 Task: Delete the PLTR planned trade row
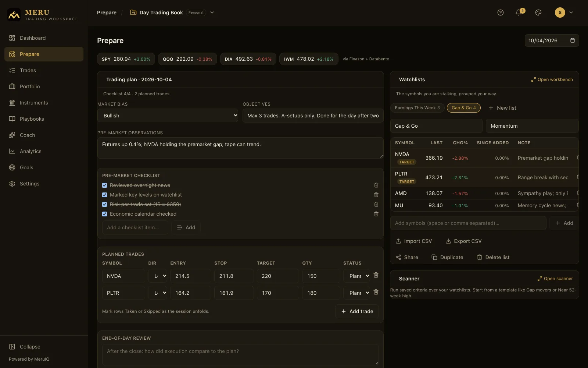coord(376,292)
